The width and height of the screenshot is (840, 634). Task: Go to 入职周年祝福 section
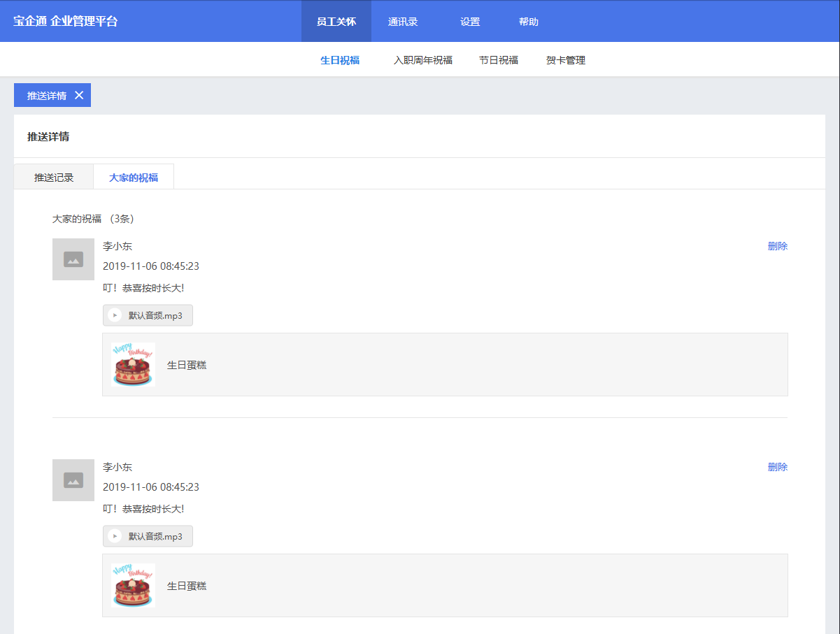423,60
